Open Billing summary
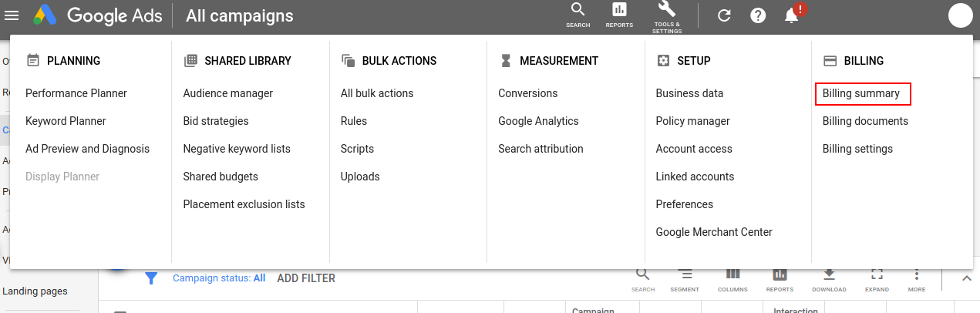Image resolution: width=980 pixels, height=313 pixels. [861, 93]
